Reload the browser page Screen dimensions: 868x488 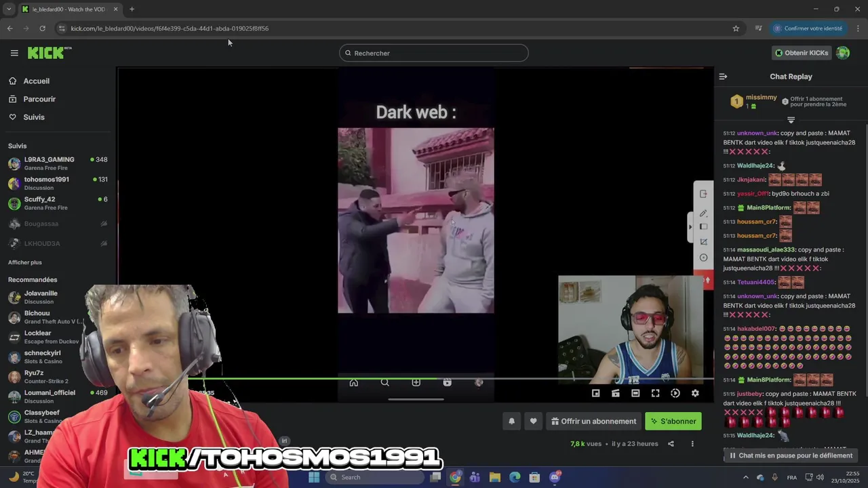42,28
